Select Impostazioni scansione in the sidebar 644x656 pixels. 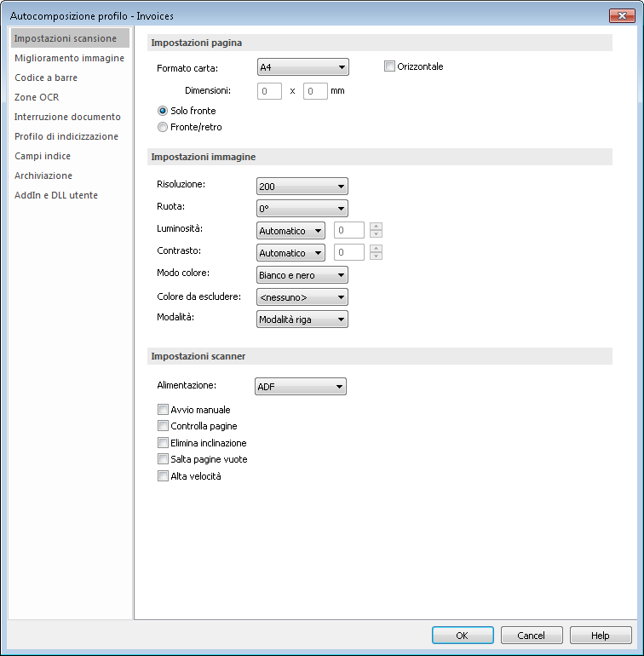(x=70, y=38)
